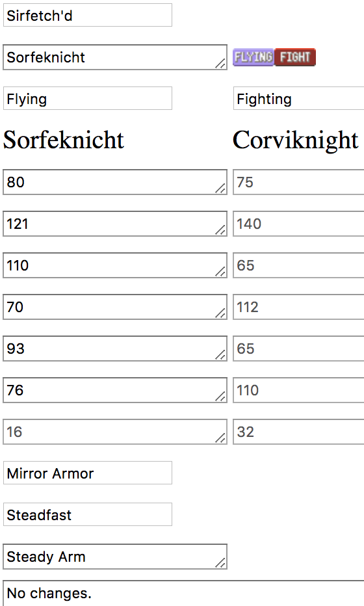
Task: Click the FLYING type badge icon
Action: click(253, 57)
